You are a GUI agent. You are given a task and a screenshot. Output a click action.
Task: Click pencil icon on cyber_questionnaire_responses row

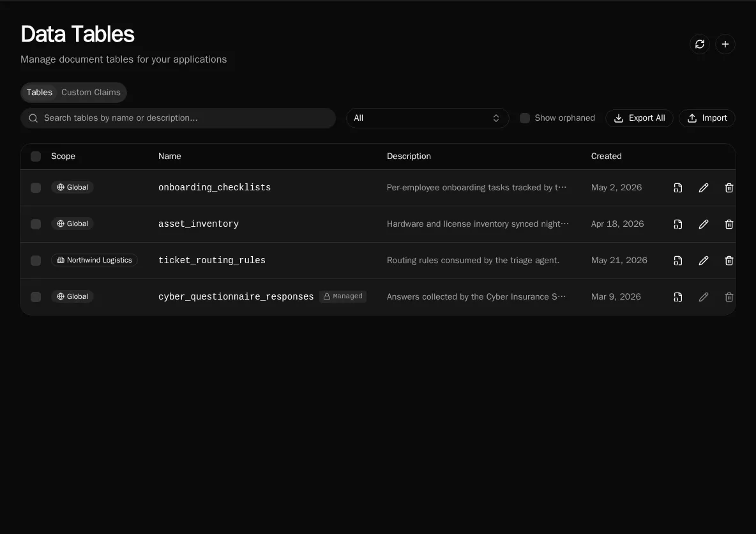[x=704, y=297]
